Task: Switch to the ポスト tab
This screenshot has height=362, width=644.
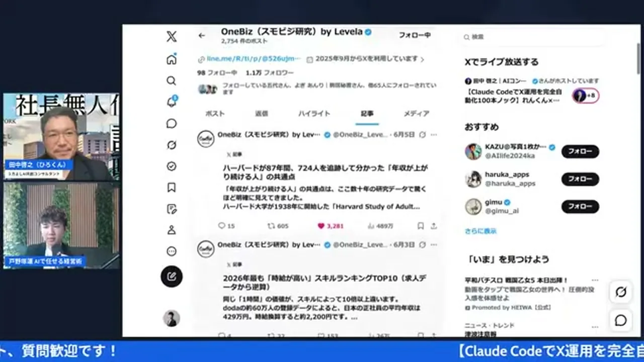Action: [215, 114]
